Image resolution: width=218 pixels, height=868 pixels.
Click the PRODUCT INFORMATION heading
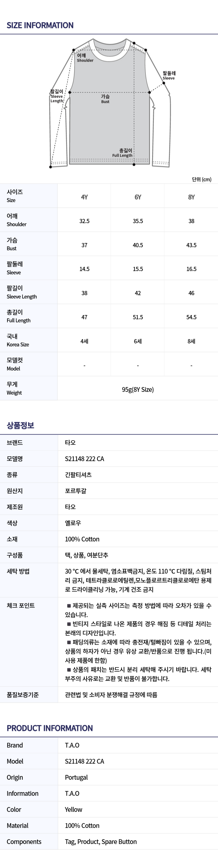click(x=50, y=728)
